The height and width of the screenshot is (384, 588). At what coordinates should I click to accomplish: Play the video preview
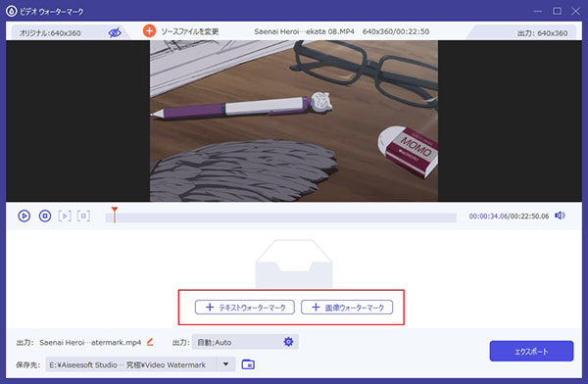(x=24, y=216)
